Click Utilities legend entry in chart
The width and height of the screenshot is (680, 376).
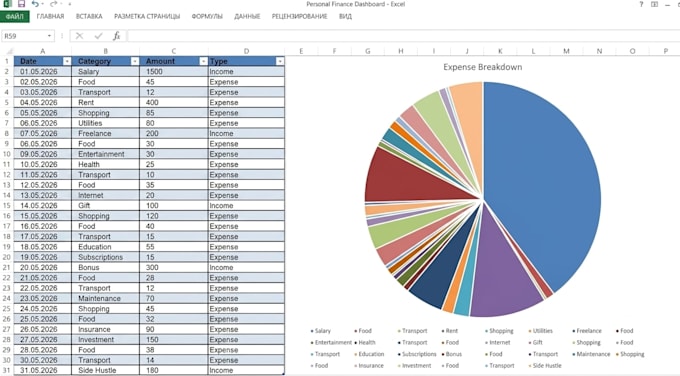point(540,331)
